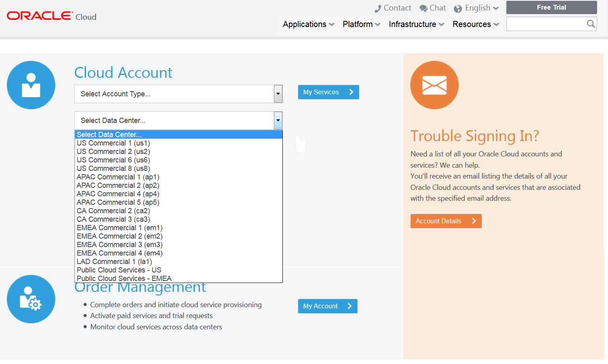This screenshot has width=608, height=364.
Task: Click the globe icon next to English
Action: pyautogui.click(x=458, y=8)
